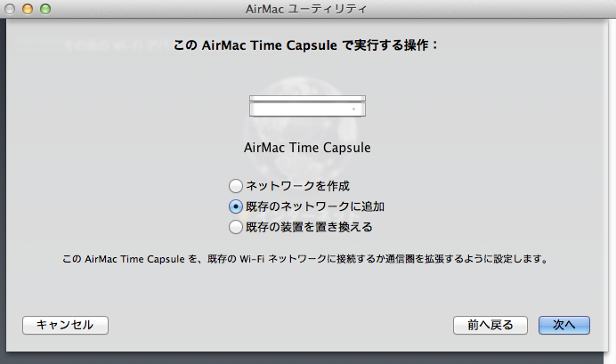This screenshot has height=364, width=616.
Task: Click the AirMac Time Capsule name label
Action: pyautogui.click(x=307, y=147)
